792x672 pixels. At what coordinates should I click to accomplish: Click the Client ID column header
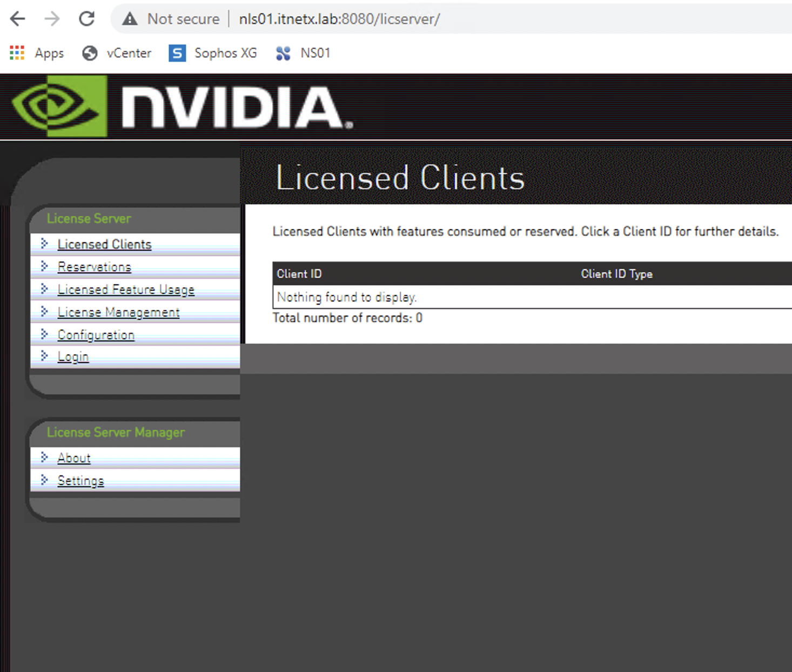(x=299, y=274)
